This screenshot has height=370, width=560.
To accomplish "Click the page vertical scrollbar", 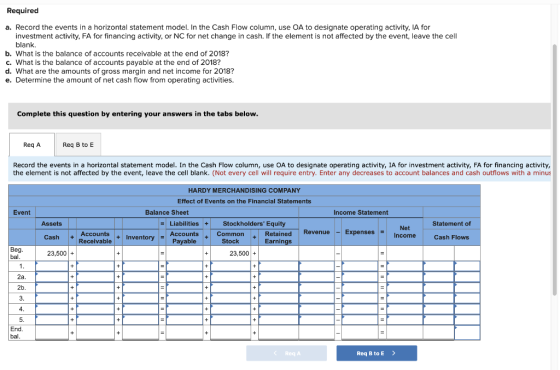I will tap(555, 170).
